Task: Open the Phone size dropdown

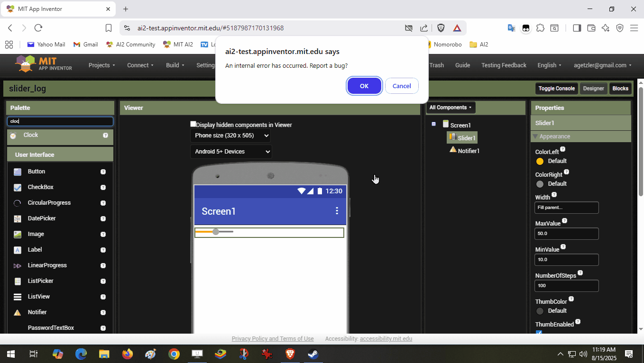Action: pos(231,136)
